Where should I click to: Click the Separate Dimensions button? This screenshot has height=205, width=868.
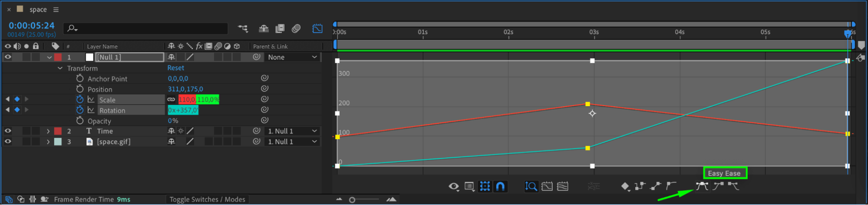point(594,186)
